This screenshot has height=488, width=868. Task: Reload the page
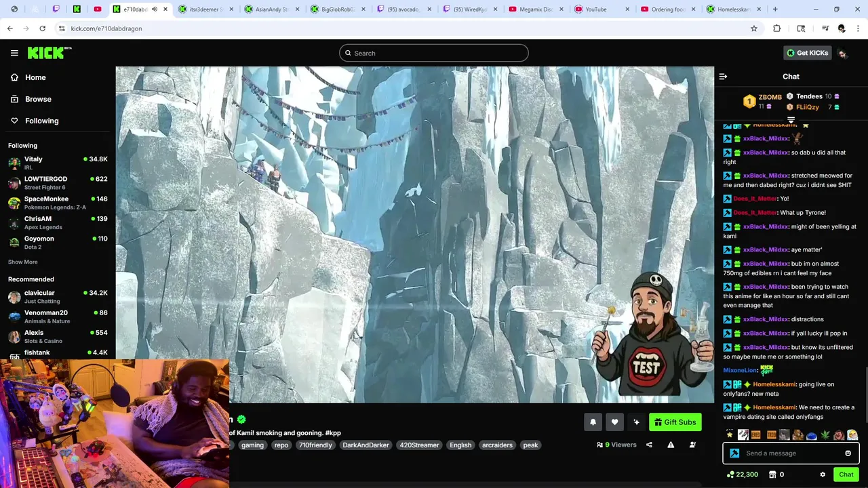42,28
